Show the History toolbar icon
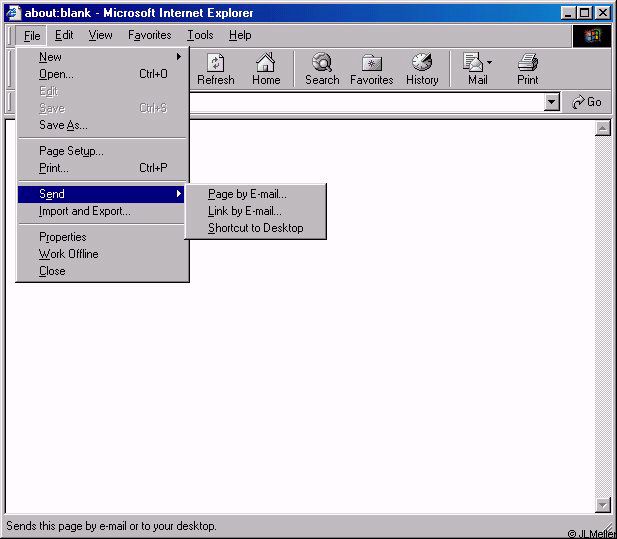Image resolution: width=617 pixels, height=539 pixels. 422,69
